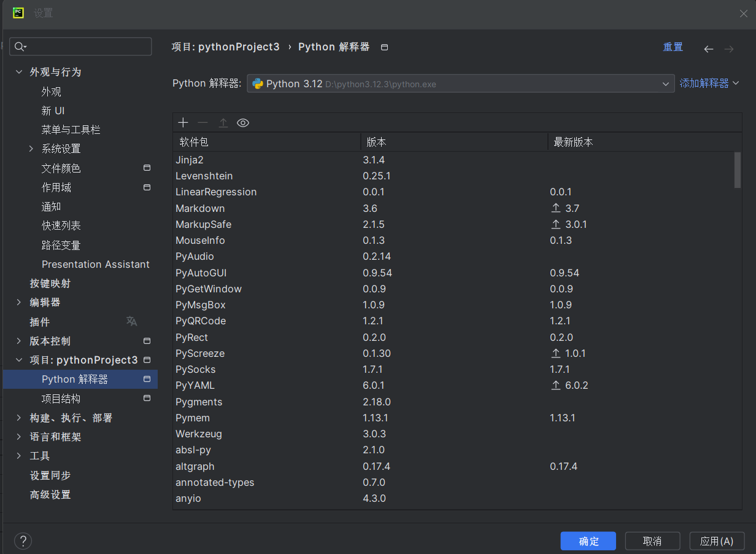Click the forward navigation arrow
Screen dimensions: 756x554
click(x=729, y=49)
